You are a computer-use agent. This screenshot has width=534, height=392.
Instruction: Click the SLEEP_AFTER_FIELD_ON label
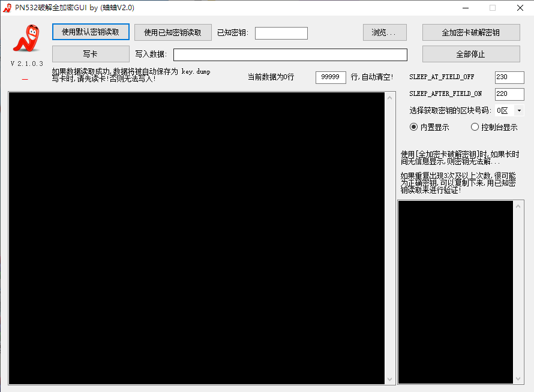pos(445,94)
